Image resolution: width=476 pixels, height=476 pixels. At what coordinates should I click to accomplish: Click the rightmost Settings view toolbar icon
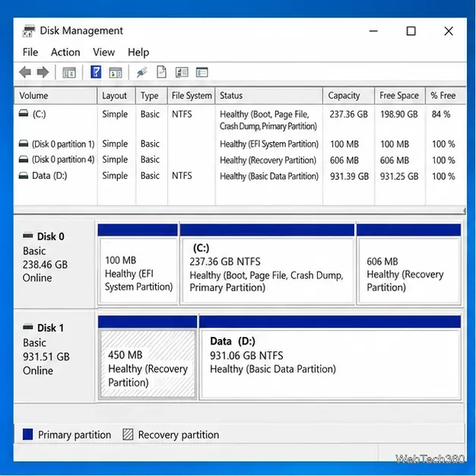202,72
